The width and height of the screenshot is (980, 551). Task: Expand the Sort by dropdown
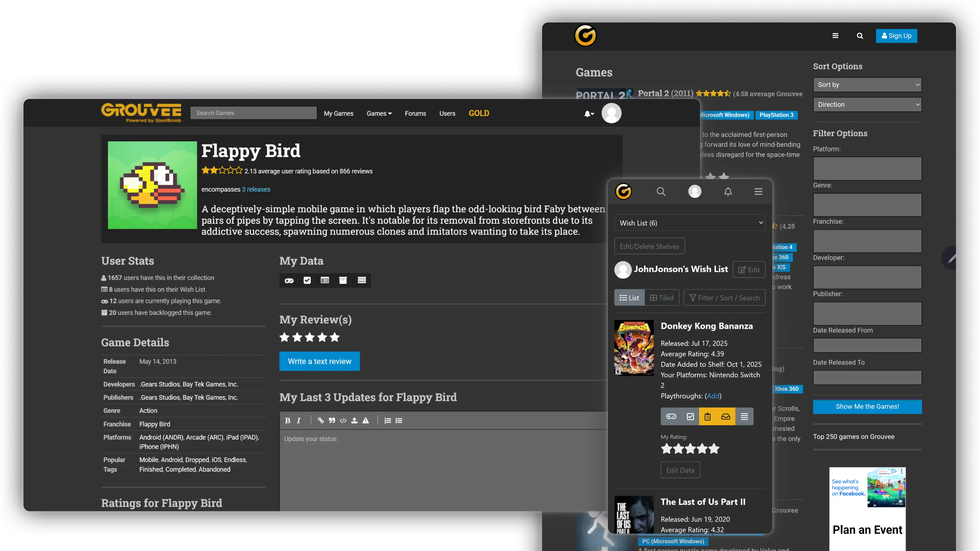point(867,85)
